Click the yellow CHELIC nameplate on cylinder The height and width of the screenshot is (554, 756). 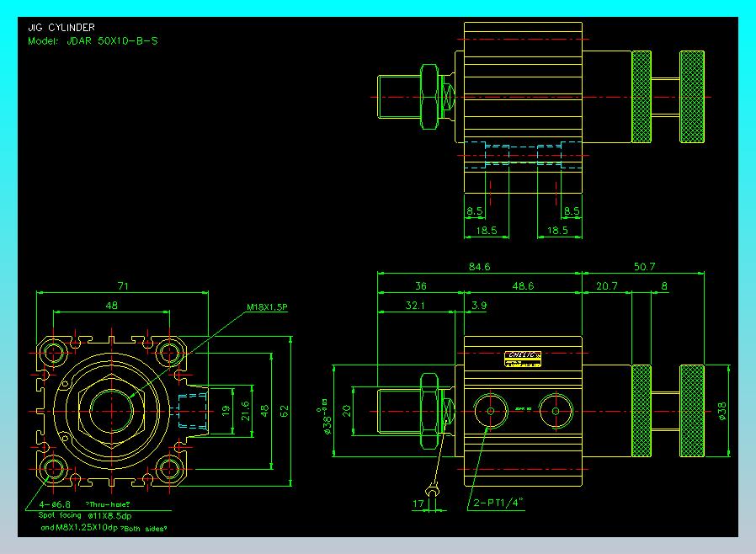523,359
